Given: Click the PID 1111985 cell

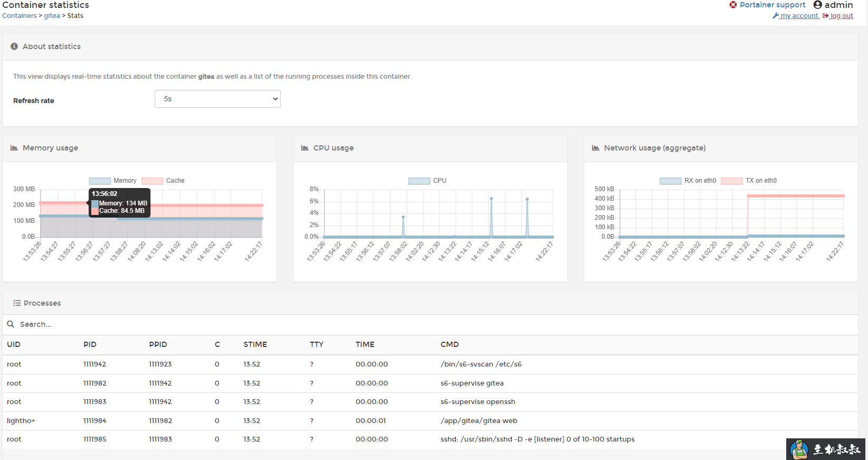Looking at the screenshot, I should click(94, 439).
